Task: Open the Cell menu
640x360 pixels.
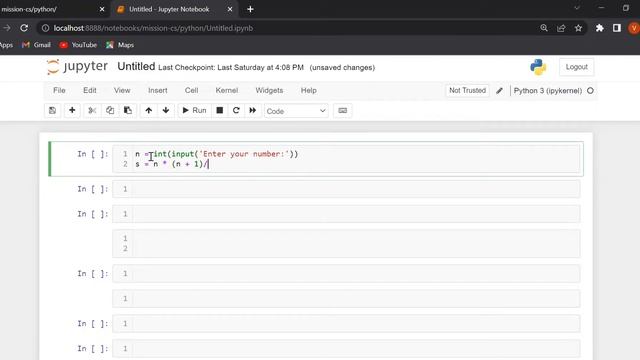Action: pyautogui.click(x=191, y=90)
